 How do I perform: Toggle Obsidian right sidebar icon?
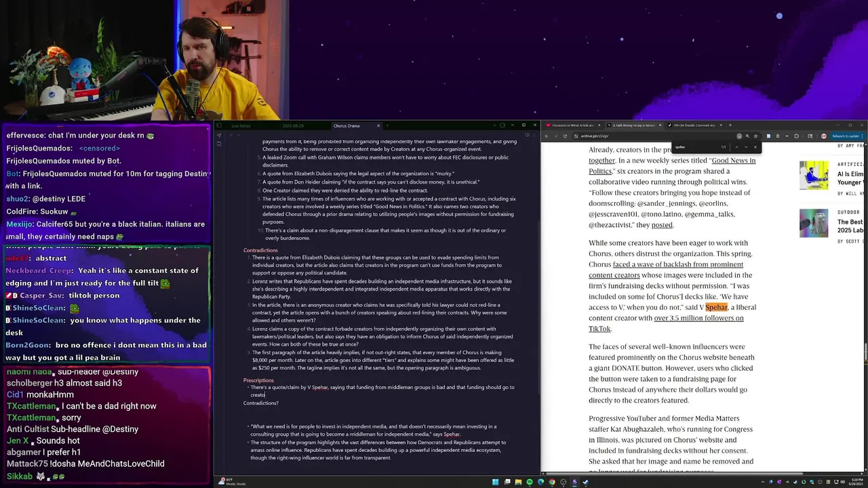point(502,125)
